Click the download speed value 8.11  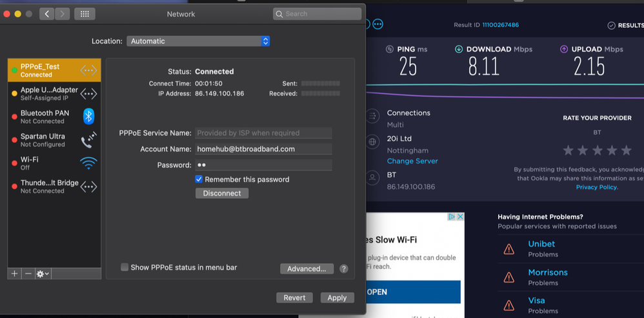tap(483, 66)
